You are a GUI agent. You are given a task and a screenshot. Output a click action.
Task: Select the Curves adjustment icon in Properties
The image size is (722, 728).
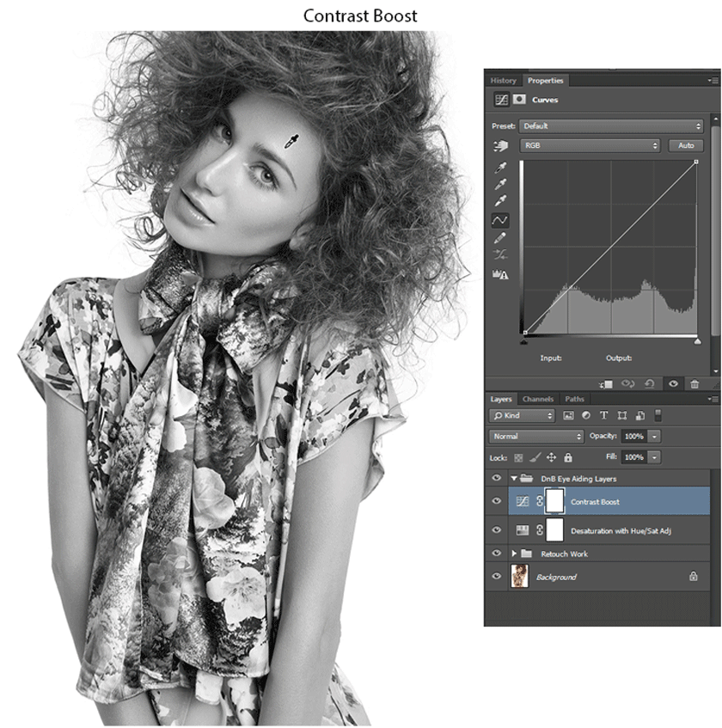501,100
